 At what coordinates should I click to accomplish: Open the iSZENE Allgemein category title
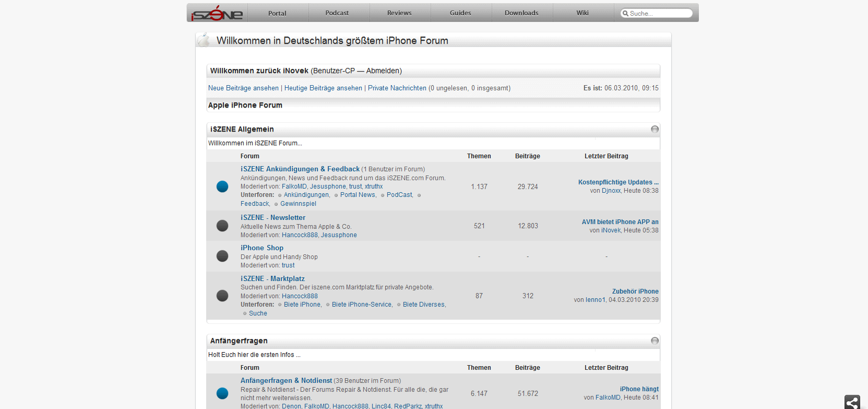click(242, 129)
